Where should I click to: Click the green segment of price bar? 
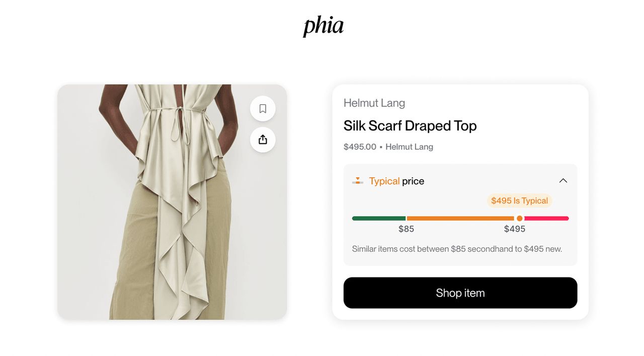point(378,219)
